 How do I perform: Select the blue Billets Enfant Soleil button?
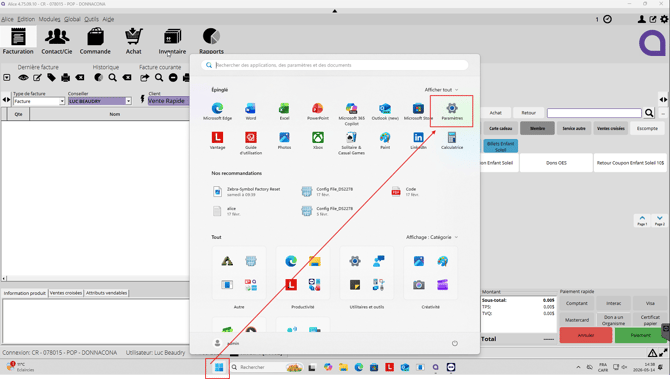[500, 147]
